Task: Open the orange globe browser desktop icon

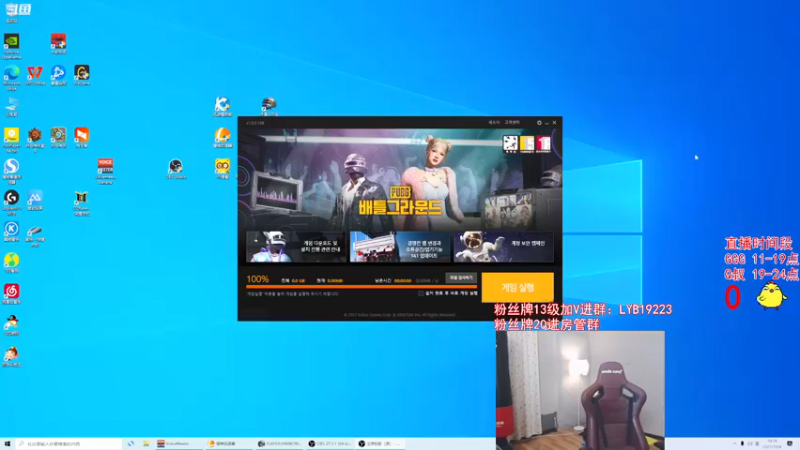Action: coord(222,138)
